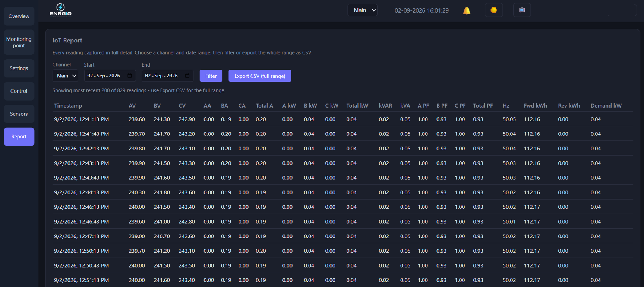Screen dimensions: 644x287
Task: Toggle light theme with sun icon
Action: (494, 10)
